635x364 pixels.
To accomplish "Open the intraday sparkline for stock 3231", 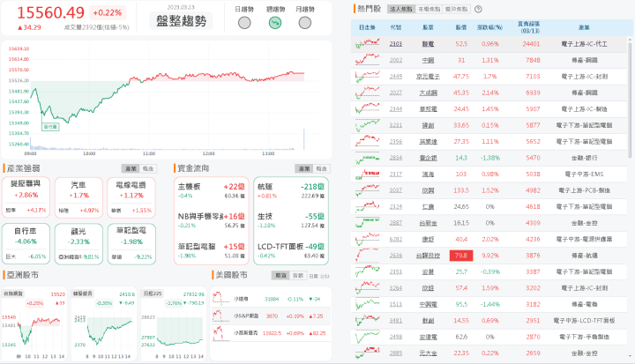I will pyautogui.click(x=367, y=125).
